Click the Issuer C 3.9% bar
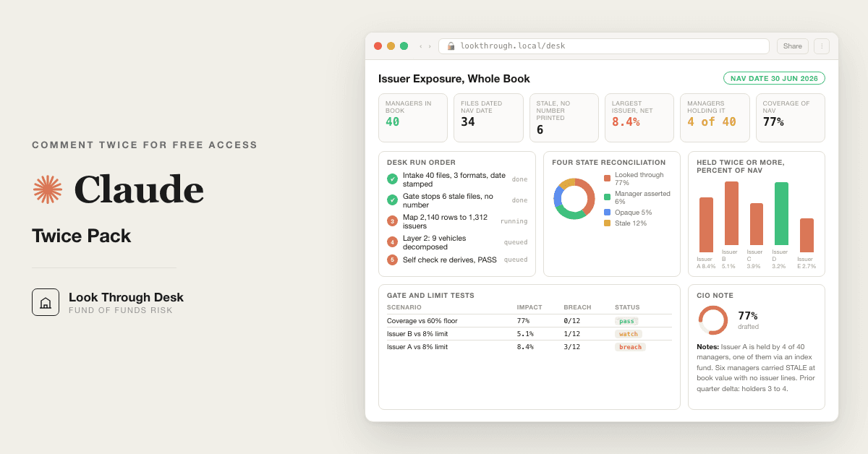 pos(757,224)
